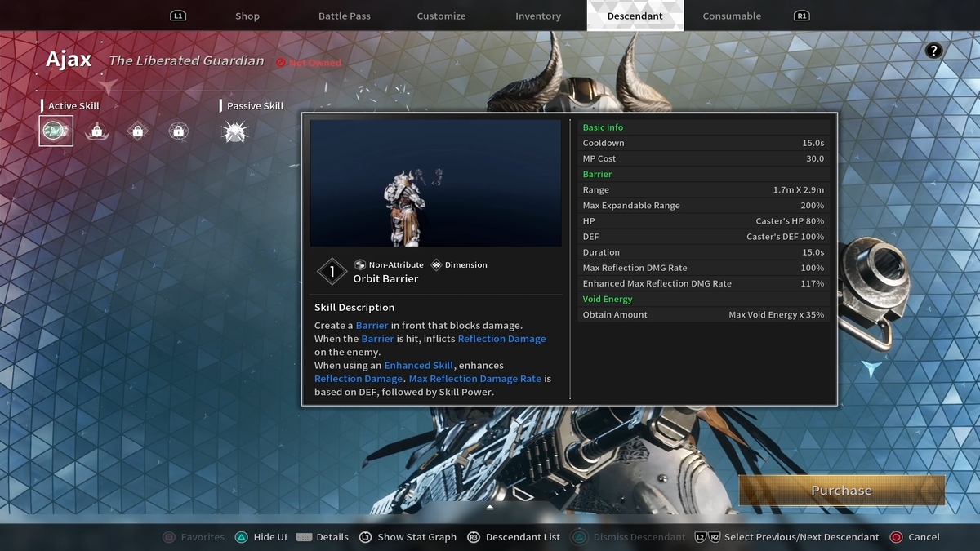Screen dimensions: 980x551
Task: Show the Stat Graph
Action: [x=408, y=537]
